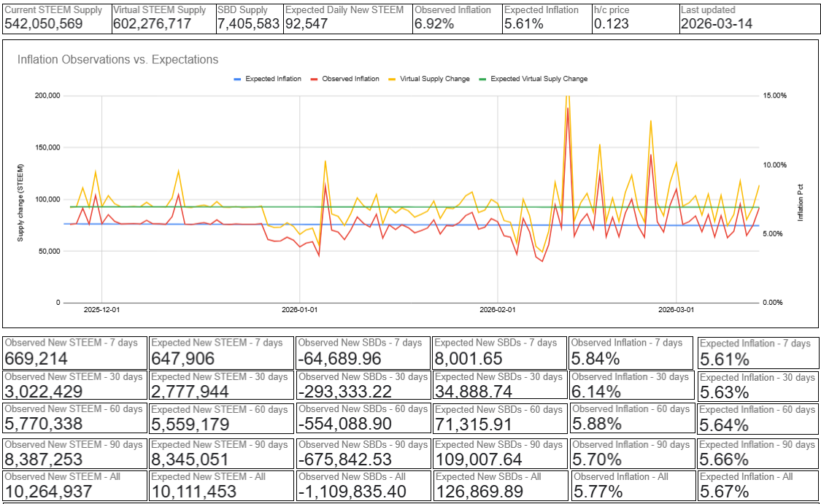
Task: Select the Expected Daily New STEEM value 92,547
Action: pos(307,24)
